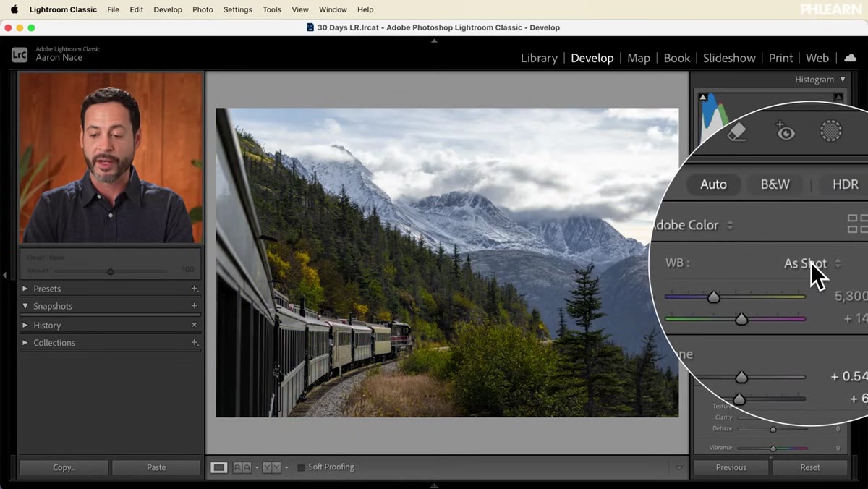Add a new preset with Presets plus icon
Screen dimensions: 868x489
194,289
